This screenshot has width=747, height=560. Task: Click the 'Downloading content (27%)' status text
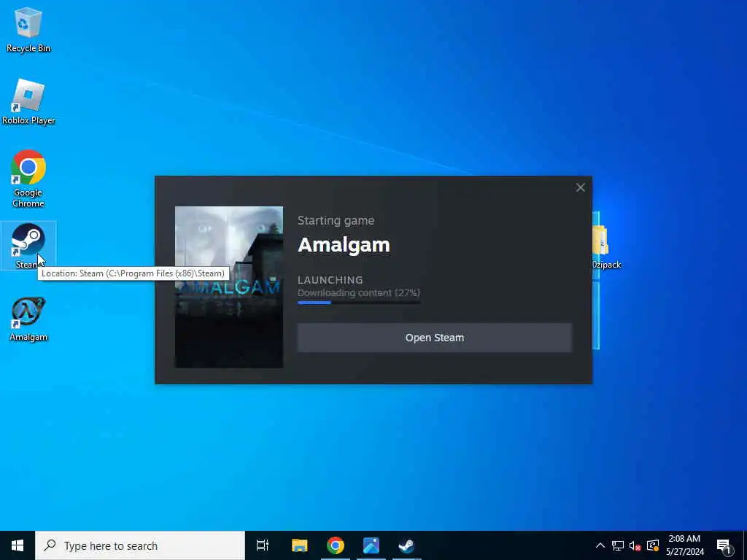[359, 293]
